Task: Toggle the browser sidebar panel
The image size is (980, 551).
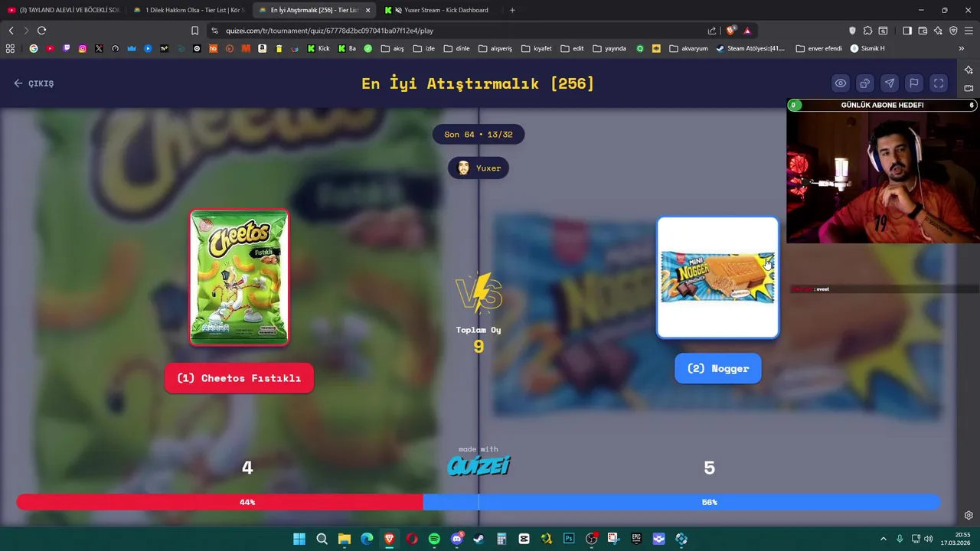Action: coord(907,31)
